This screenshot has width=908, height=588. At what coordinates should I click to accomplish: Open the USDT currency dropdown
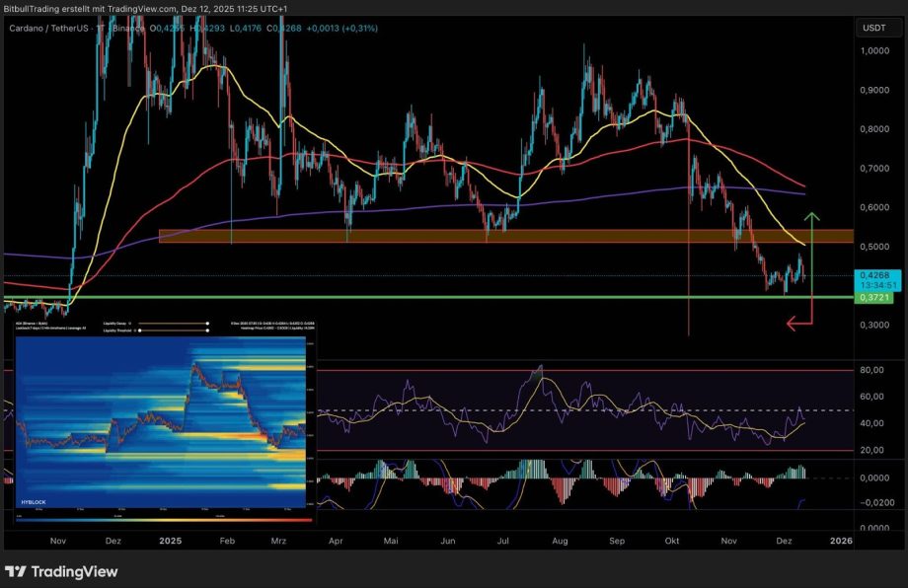click(874, 28)
